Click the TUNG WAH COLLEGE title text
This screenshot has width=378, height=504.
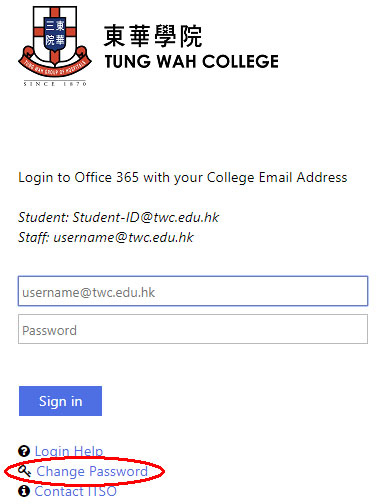[192, 62]
